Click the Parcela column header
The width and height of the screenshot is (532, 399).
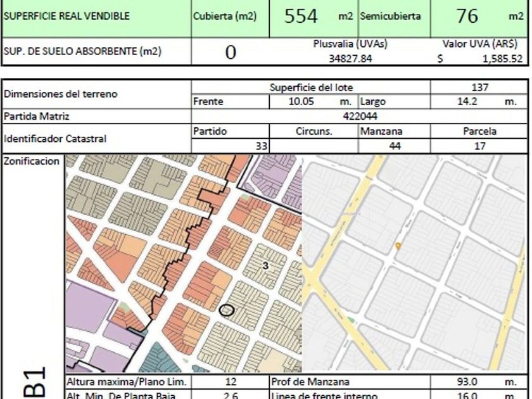[479, 131]
